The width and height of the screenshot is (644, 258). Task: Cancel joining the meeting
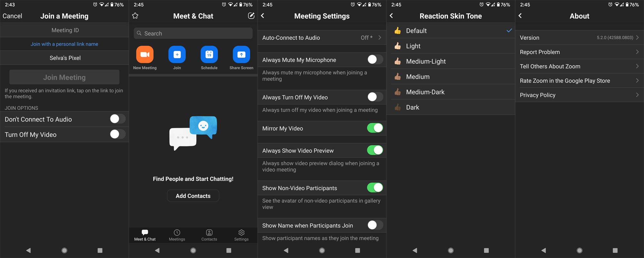(12, 16)
